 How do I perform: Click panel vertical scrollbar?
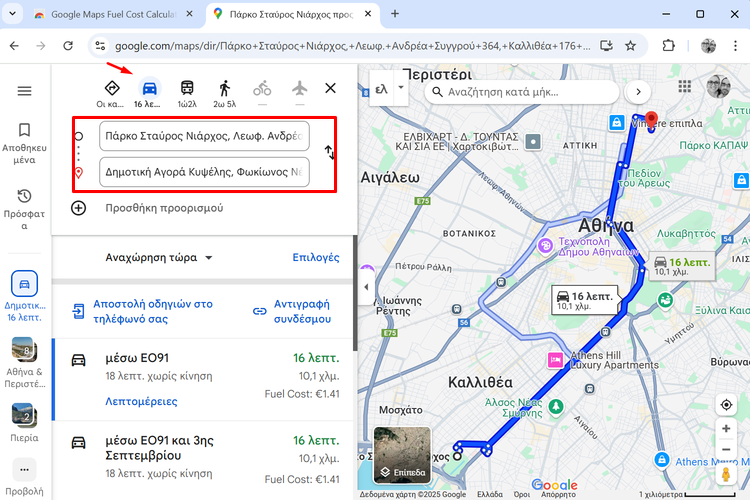[x=355, y=292]
